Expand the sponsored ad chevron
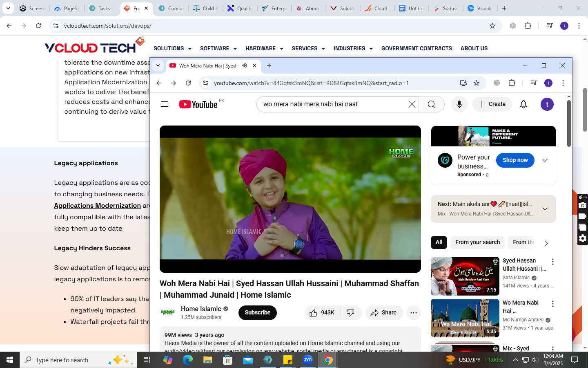Viewport: 588px width, 368px height. (545, 160)
